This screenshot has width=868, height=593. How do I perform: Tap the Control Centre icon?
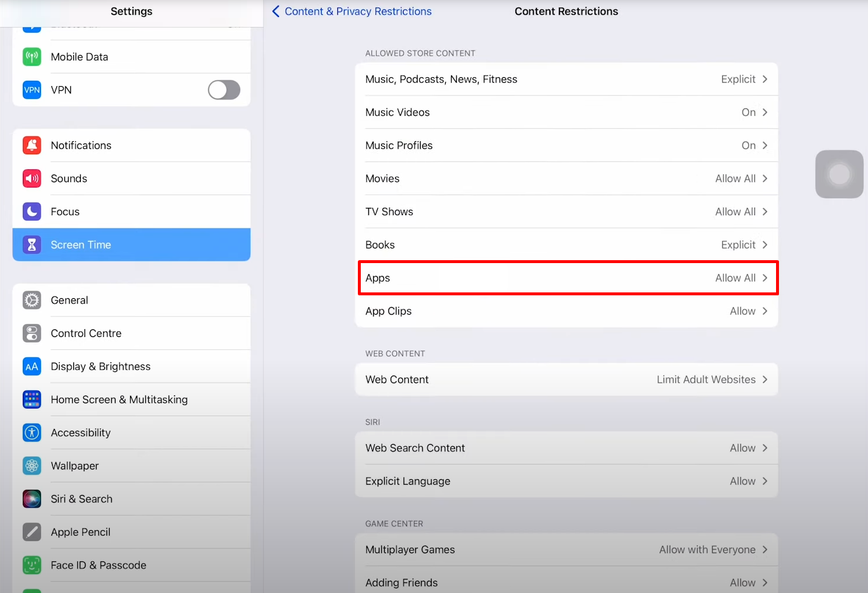32,333
